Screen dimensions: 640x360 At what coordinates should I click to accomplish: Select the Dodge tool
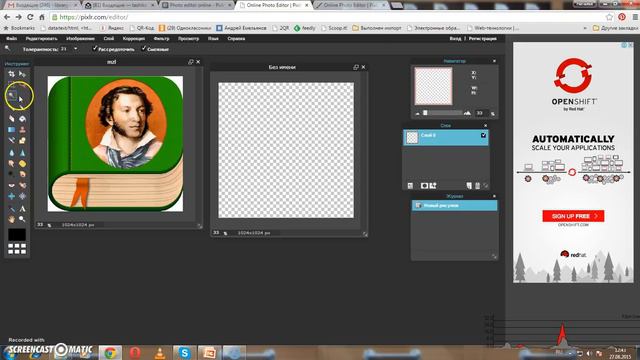(x=11, y=174)
